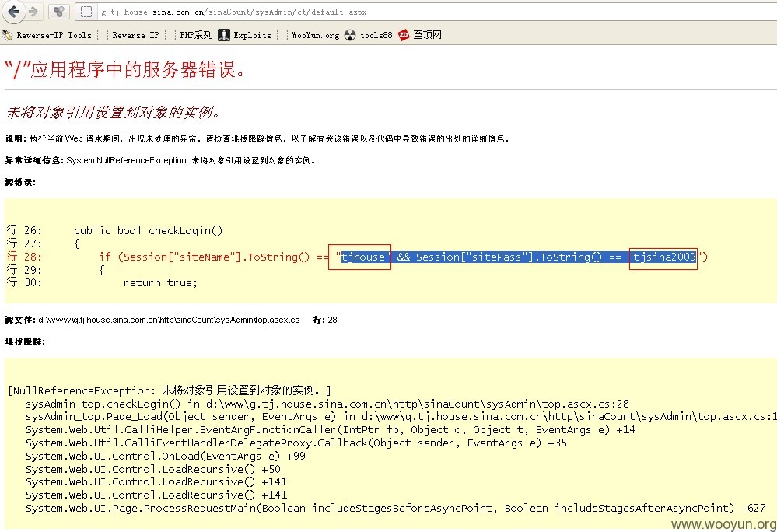Image resolution: width=777 pixels, height=532 pixels.
Task: Click code line 26 public bool checkLogin()
Action: click(114, 230)
